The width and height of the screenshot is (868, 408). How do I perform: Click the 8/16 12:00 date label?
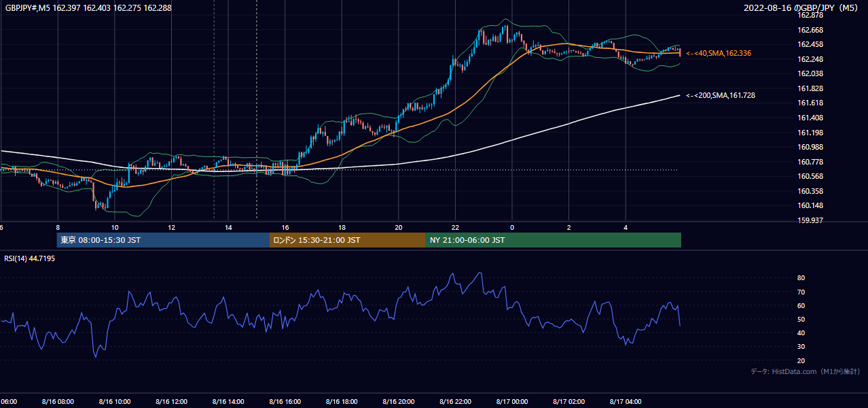pyautogui.click(x=171, y=401)
